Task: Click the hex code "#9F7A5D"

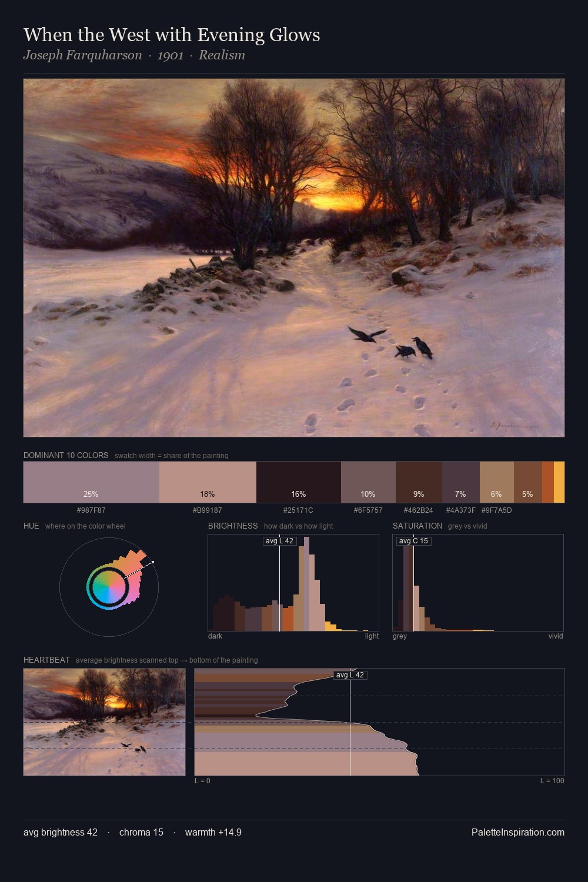Action: click(497, 510)
